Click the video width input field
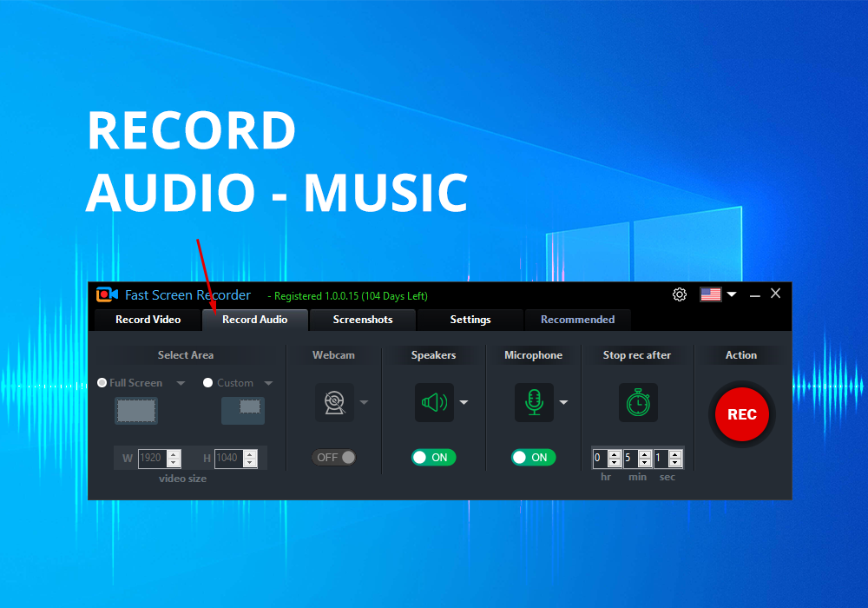Viewport: 868px width, 608px height. (152, 458)
